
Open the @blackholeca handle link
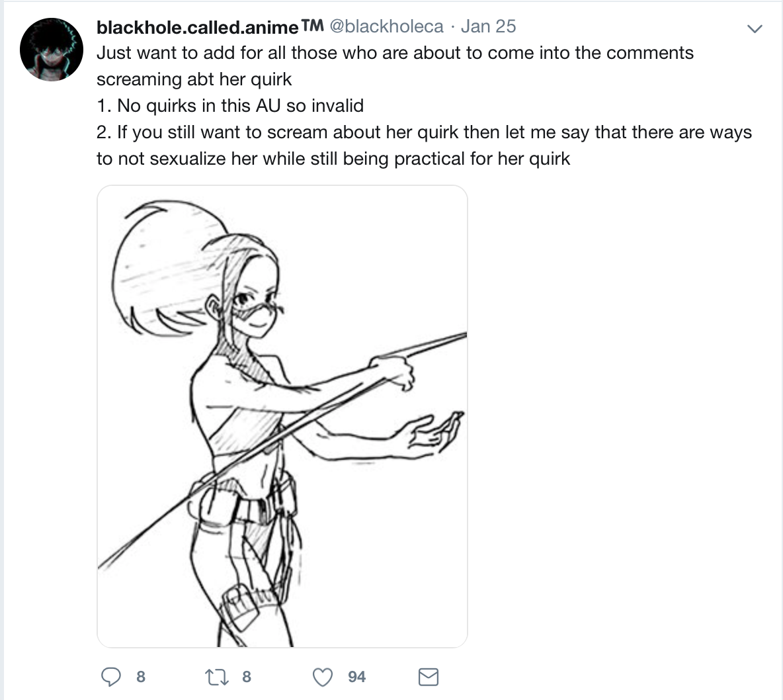(386, 26)
